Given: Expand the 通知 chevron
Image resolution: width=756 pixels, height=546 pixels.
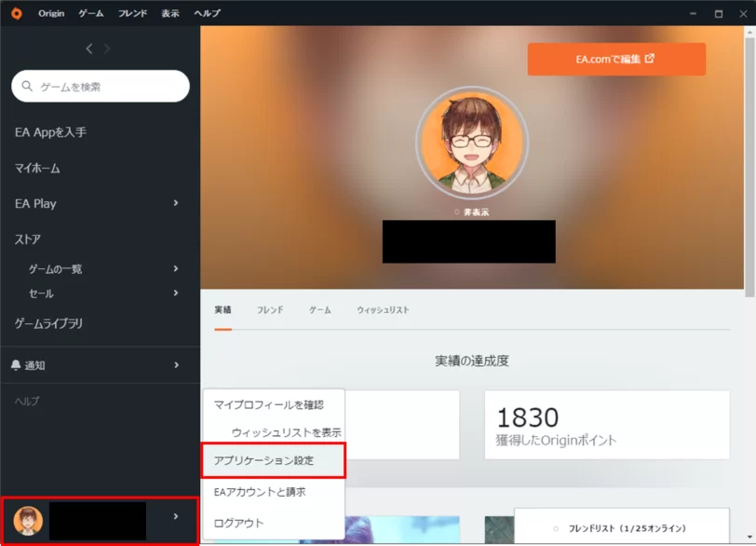Looking at the screenshot, I should pos(176,365).
